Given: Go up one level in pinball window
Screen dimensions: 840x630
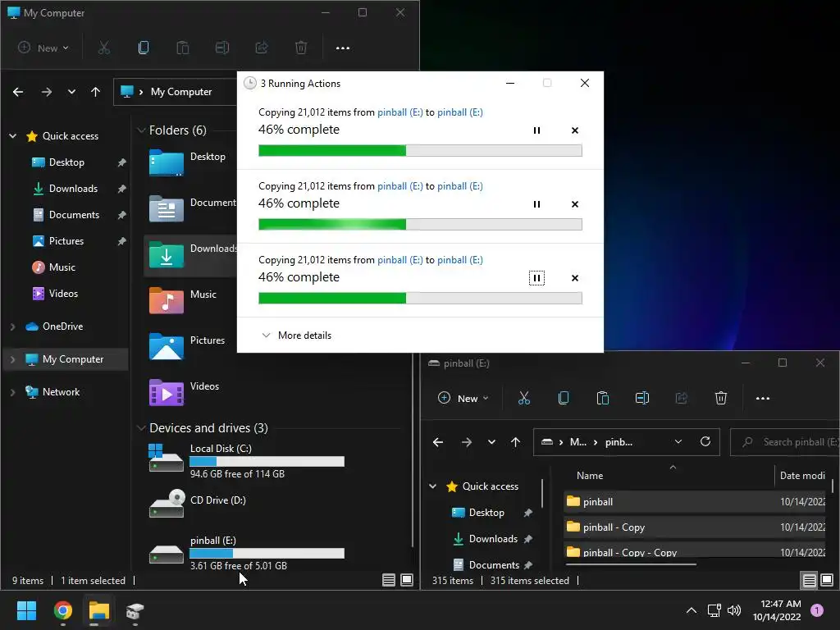Looking at the screenshot, I should click(x=515, y=442).
